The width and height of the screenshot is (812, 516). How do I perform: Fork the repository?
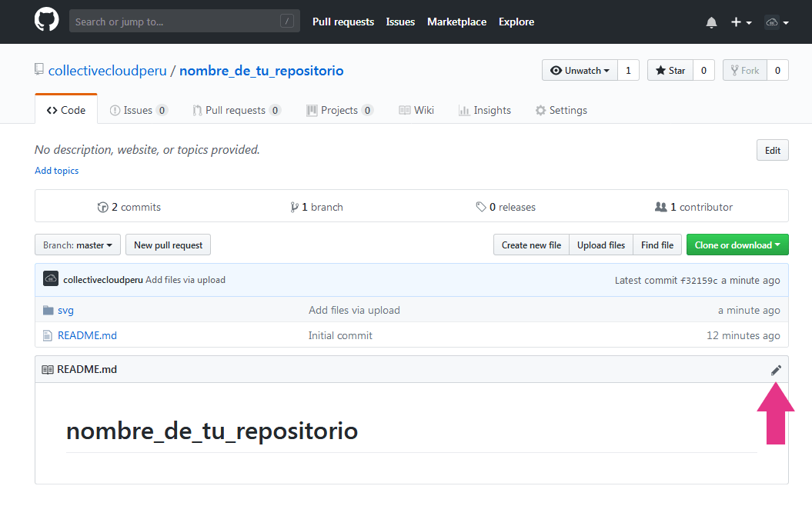744,71
